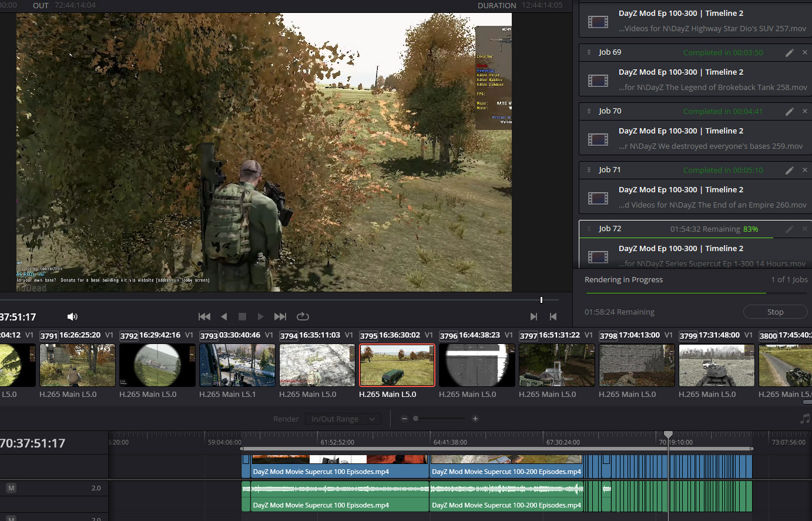Select the '100-200 Episodes.mp4' green audio clip

(x=506, y=496)
